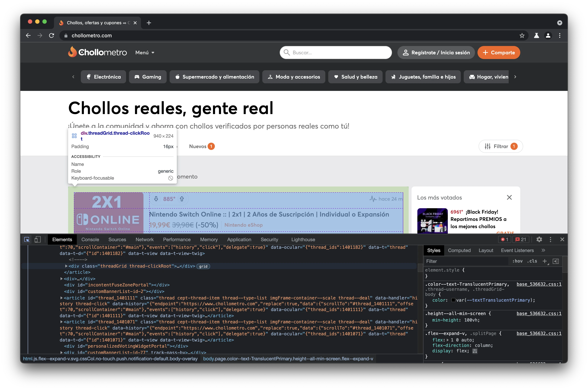Upvote the 885° Nintendo deal

182,199
